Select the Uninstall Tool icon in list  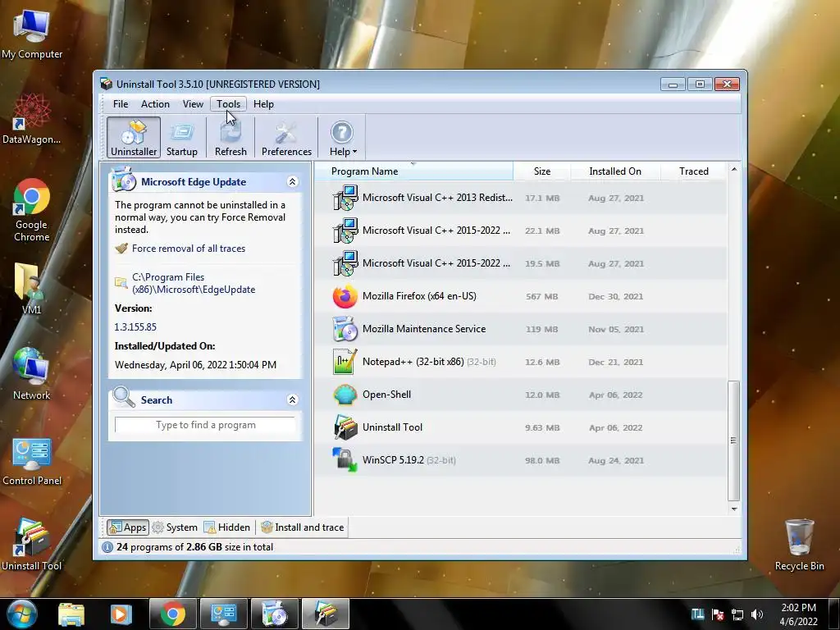[345, 427]
